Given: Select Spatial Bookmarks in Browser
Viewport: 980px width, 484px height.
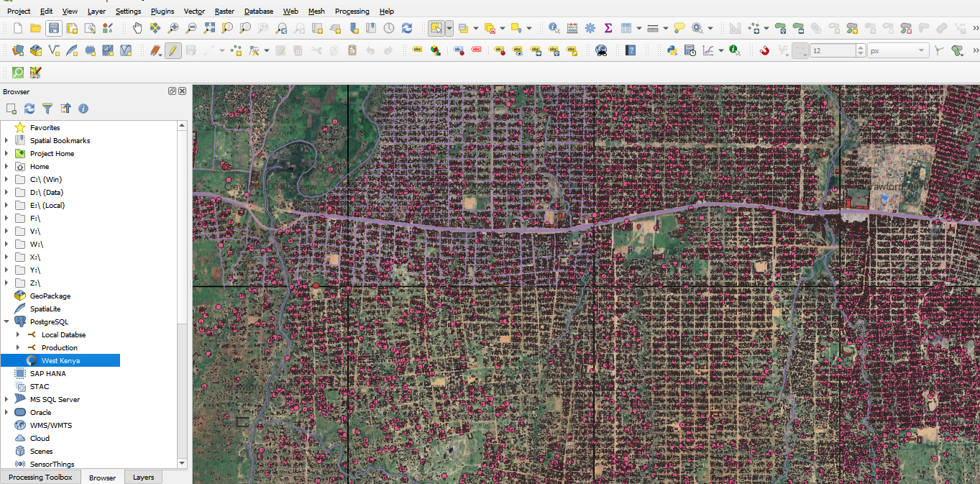Looking at the screenshot, I should coord(60,141).
